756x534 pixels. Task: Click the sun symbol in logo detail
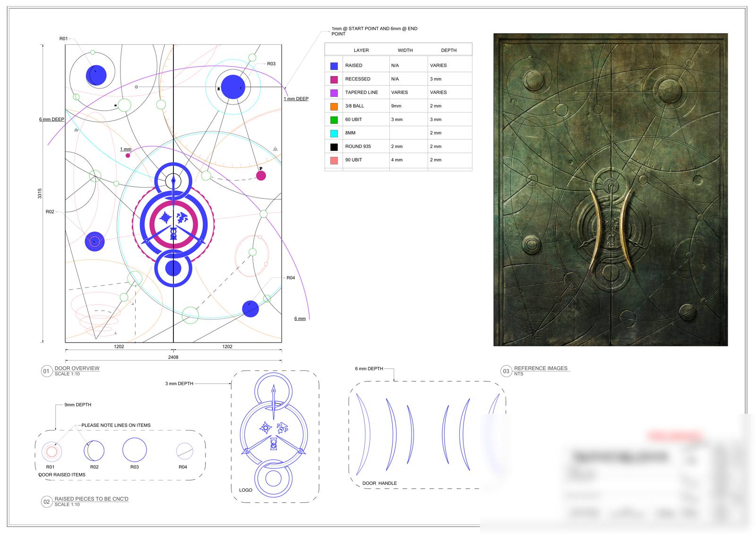pyautogui.click(x=266, y=428)
